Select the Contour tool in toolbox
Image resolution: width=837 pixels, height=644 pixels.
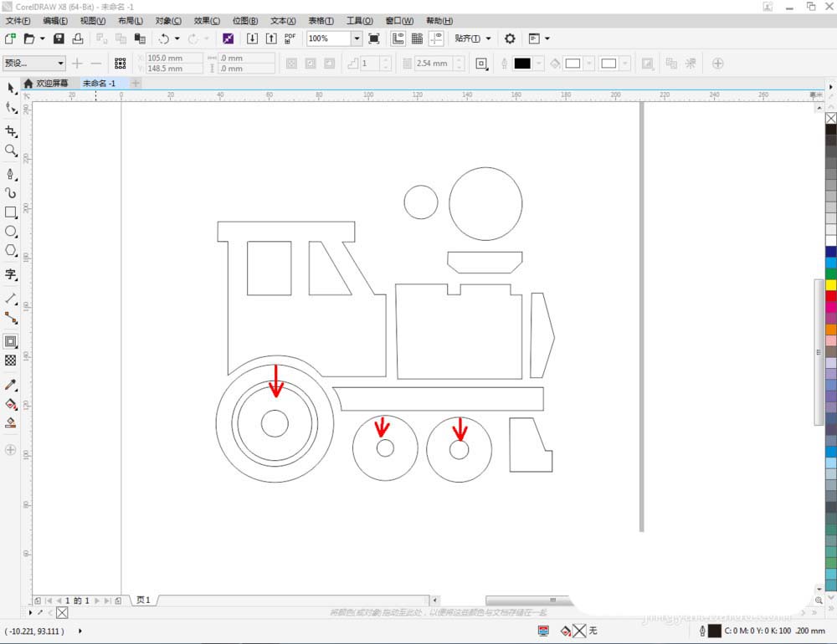coord(11,341)
